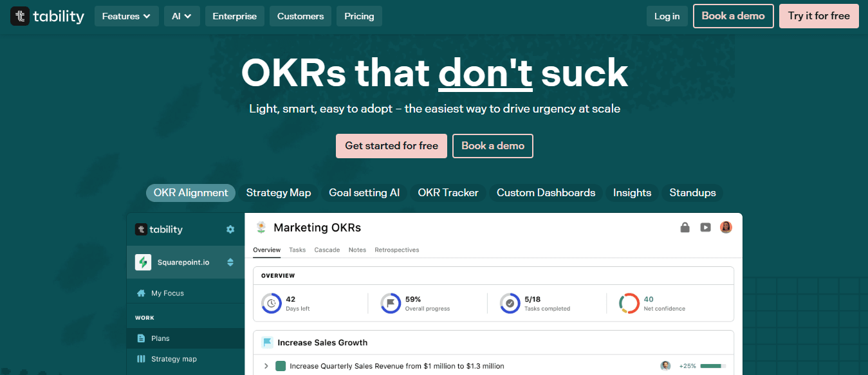
Task: Open the AI dropdown menu
Action: coord(181,16)
